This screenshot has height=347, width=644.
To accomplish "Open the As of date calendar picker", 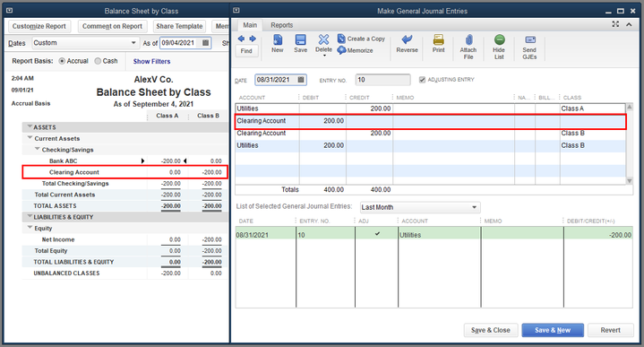I will click(x=206, y=43).
